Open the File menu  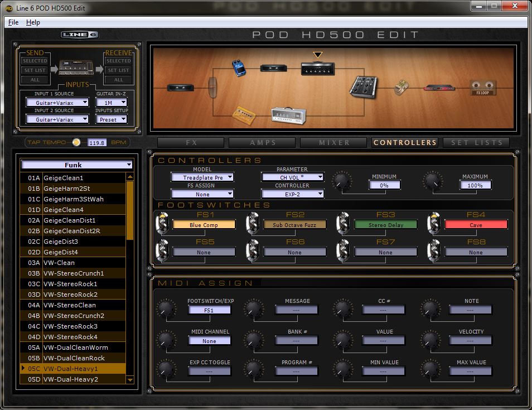coord(13,22)
